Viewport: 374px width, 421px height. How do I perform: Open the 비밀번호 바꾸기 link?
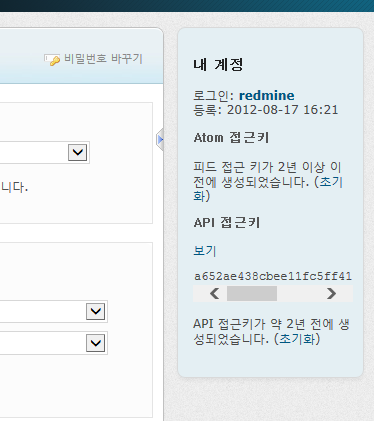point(103,59)
